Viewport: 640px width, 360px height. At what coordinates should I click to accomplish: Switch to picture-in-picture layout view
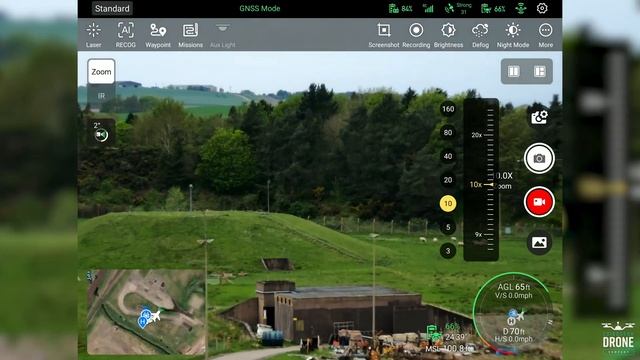click(x=540, y=71)
